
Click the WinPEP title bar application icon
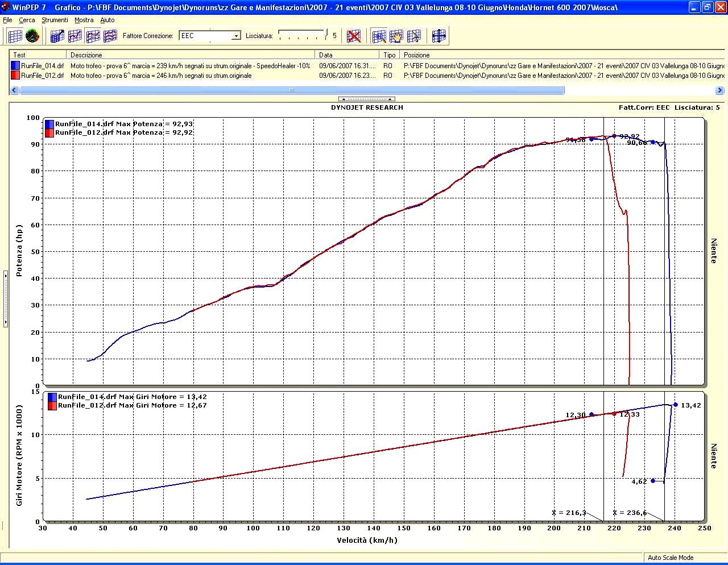[6, 7]
